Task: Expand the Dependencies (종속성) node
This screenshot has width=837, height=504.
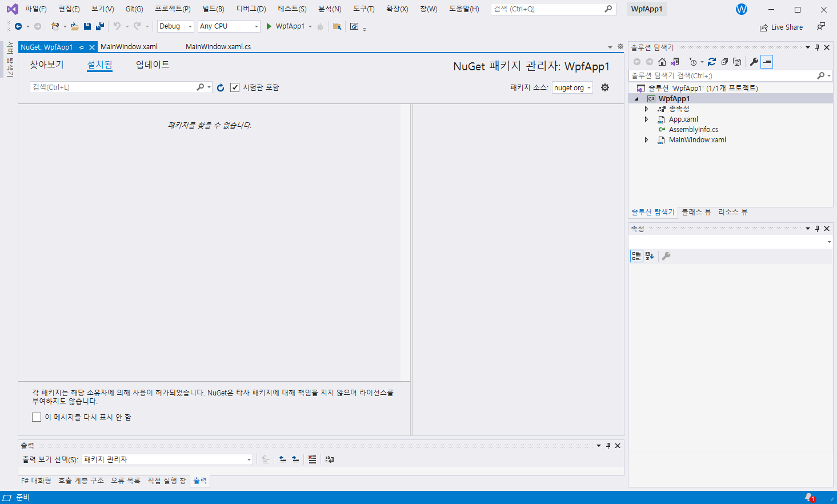Action: coord(647,109)
